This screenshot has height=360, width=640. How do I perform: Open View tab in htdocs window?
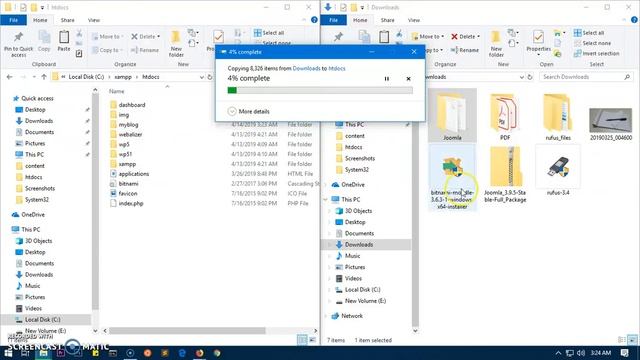[94, 20]
